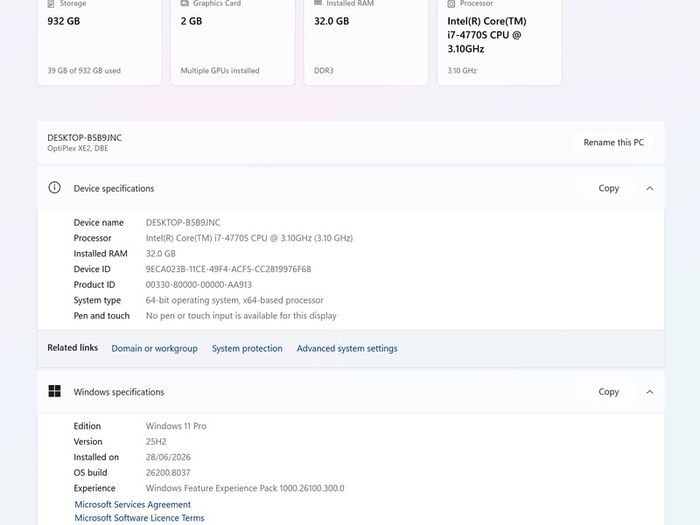Select the Product ID value 00330-80000-00000-AA913
This screenshot has width=700, height=525.
[x=199, y=285]
